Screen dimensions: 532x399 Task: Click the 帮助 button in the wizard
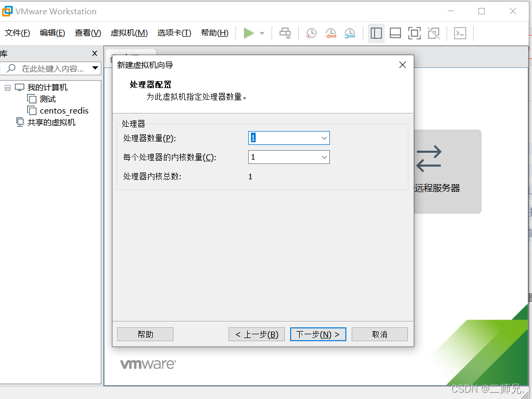click(145, 334)
